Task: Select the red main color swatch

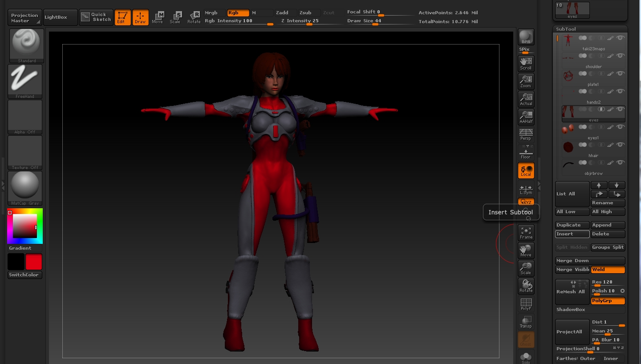Action: pyautogui.click(x=34, y=262)
